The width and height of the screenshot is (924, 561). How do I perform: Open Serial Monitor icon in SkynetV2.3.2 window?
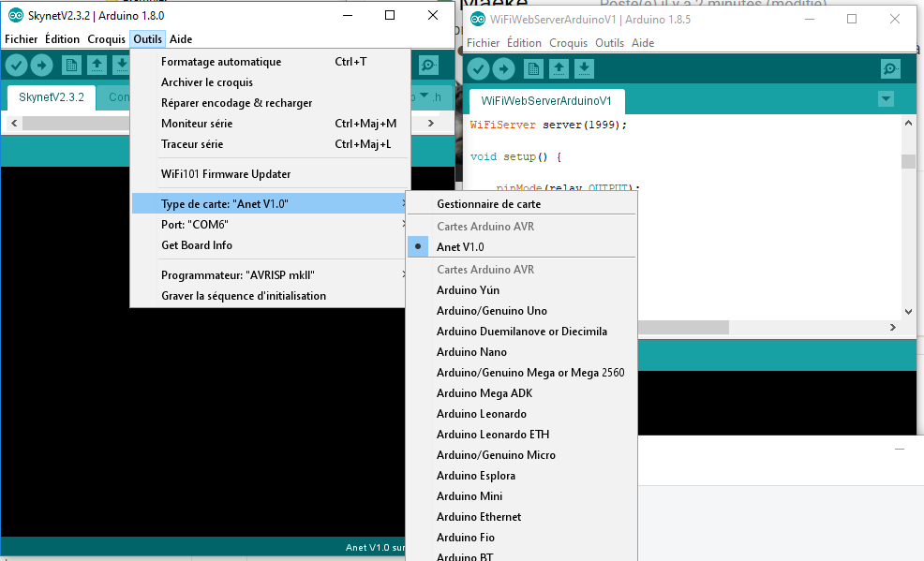[x=428, y=66]
